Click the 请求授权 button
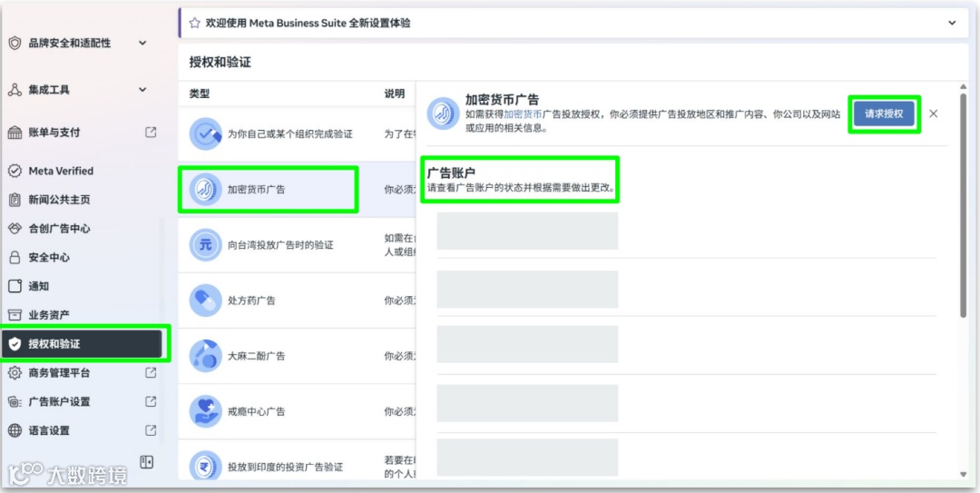The image size is (980, 493). (885, 113)
